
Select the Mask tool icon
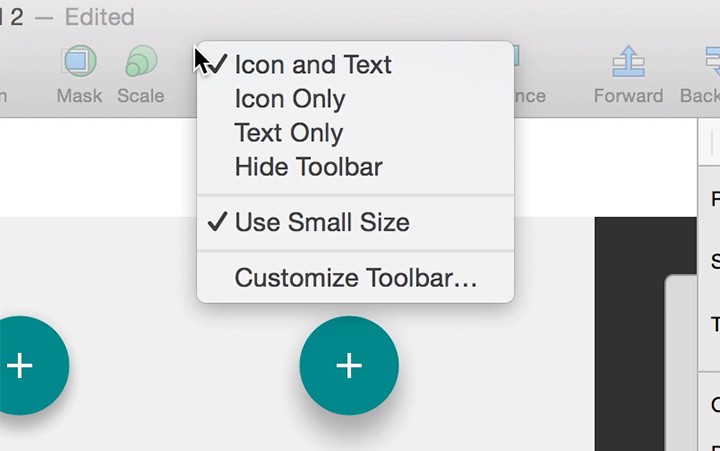(79, 61)
